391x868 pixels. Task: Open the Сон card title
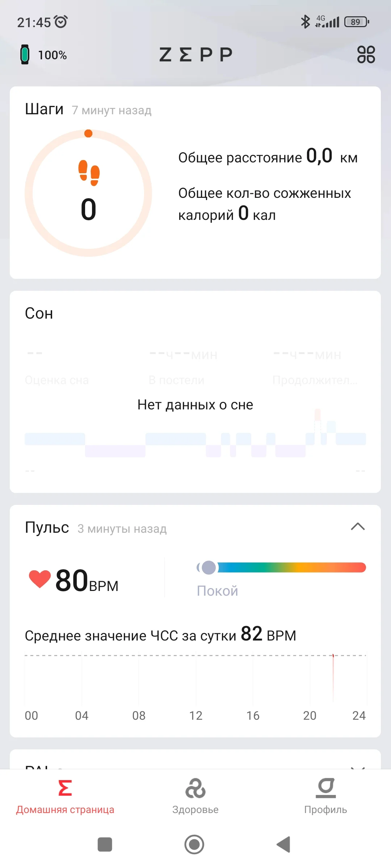coord(39,314)
